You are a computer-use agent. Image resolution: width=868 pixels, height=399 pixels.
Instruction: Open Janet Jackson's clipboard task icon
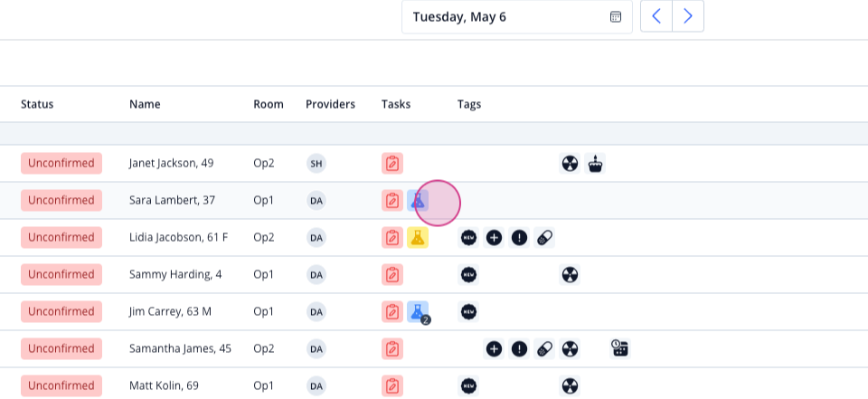(392, 164)
